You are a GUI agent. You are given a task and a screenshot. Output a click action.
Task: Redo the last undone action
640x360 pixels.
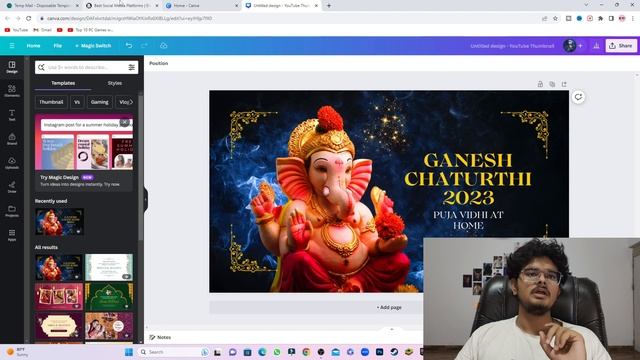tap(144, 46)
